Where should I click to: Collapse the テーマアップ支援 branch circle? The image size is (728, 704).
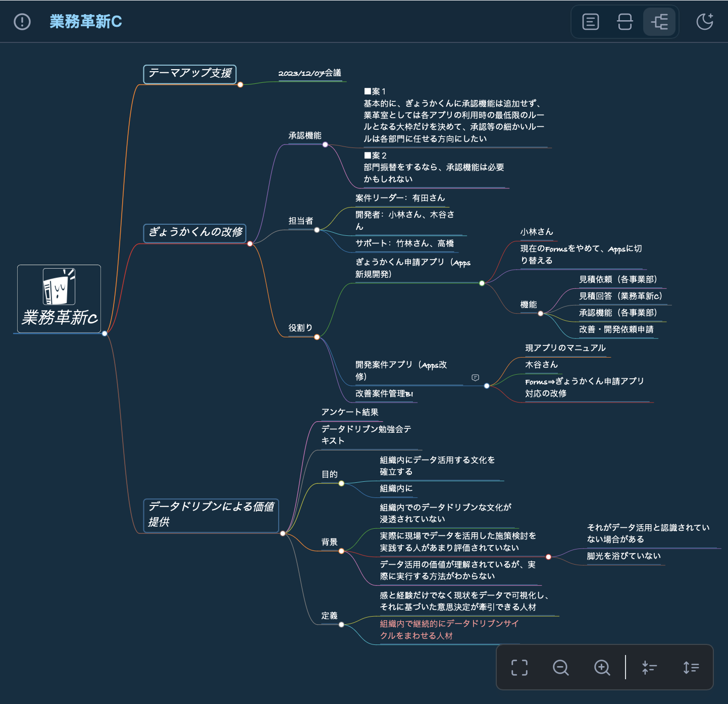click(x=240, y=84)
